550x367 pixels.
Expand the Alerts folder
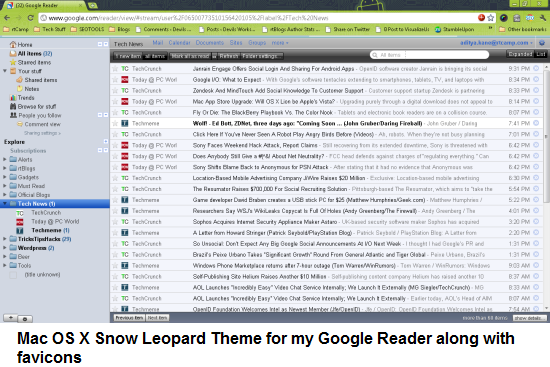(x=5, y=159)
